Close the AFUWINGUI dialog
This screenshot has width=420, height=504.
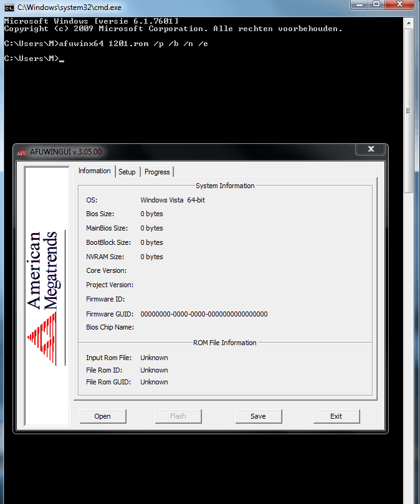pyautogui.click(x=371, y=149)
